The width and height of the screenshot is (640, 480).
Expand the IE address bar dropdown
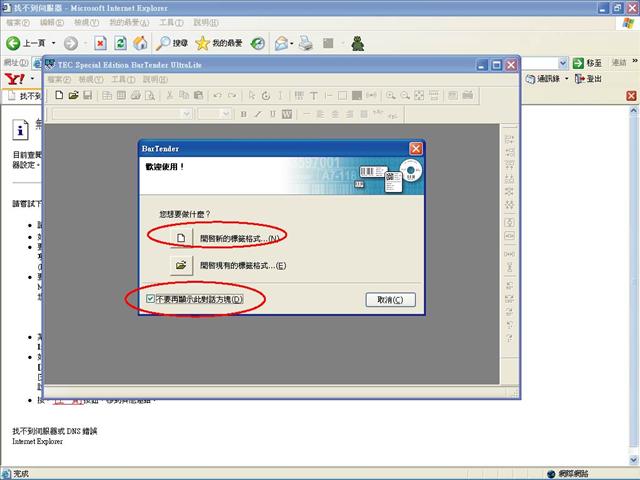click(563, 63)
